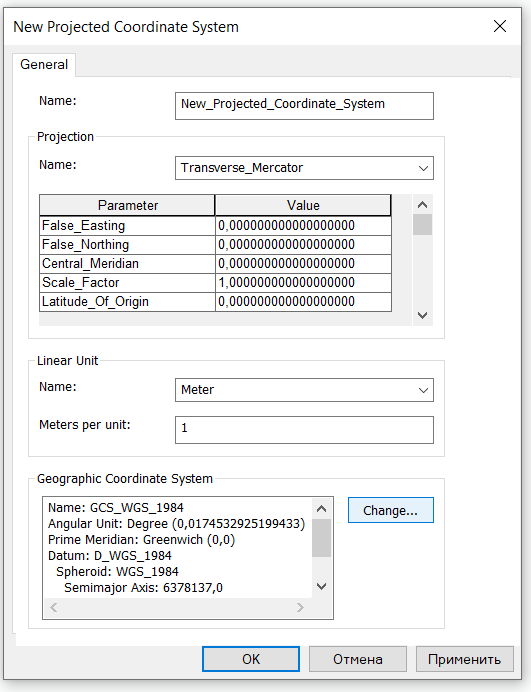Select the Central_Meridian value cell
Viewport: 531px width, 692px height.
coord(303,263)
